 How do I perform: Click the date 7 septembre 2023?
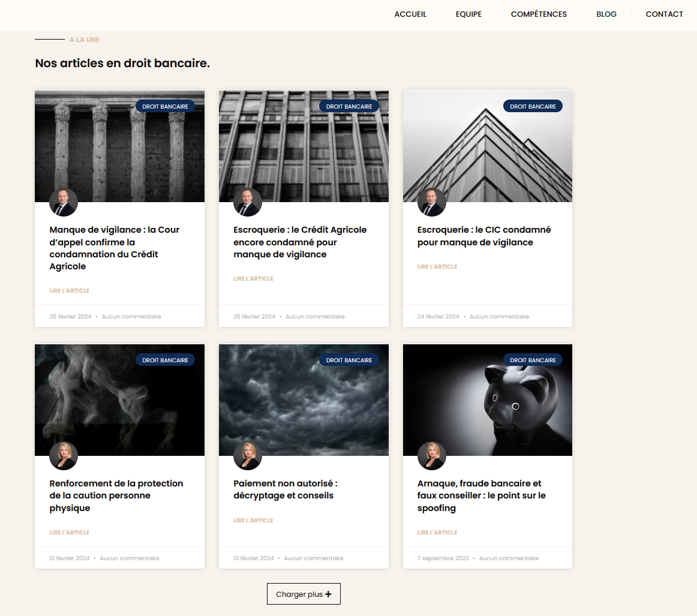coord(443,558)
